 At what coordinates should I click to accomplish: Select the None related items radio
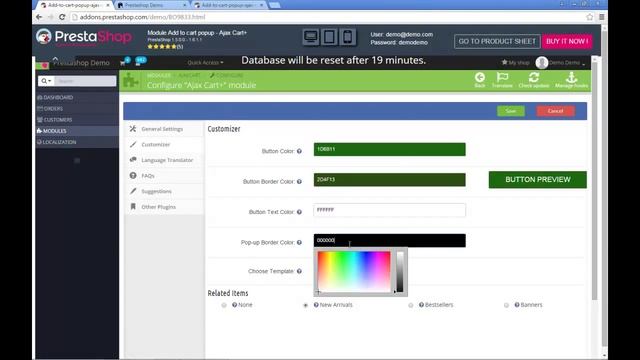224,305
